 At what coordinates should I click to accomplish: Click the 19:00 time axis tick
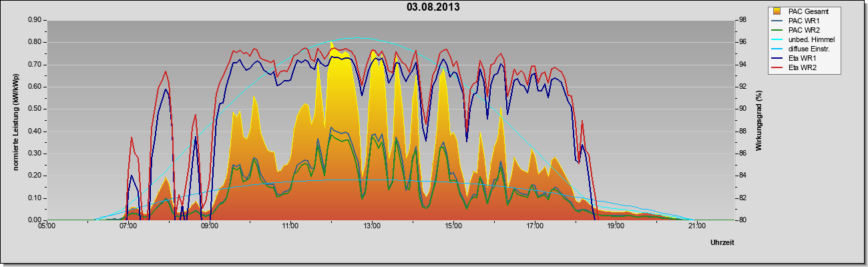click(x=616, y=226)
